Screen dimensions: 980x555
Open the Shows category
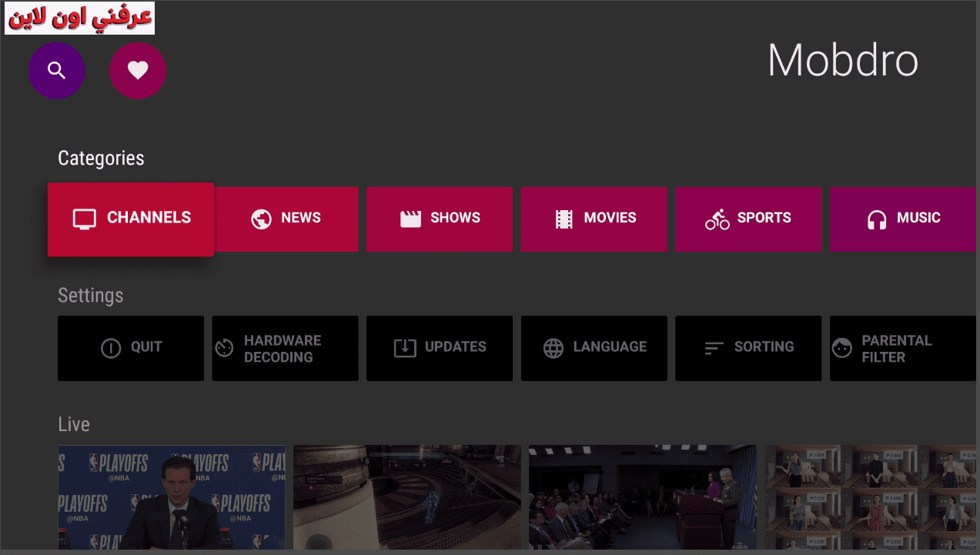pos(439,219)
